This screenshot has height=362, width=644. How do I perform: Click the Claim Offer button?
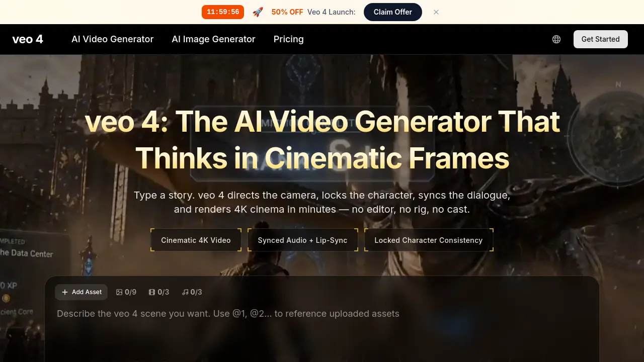[393, 12]
